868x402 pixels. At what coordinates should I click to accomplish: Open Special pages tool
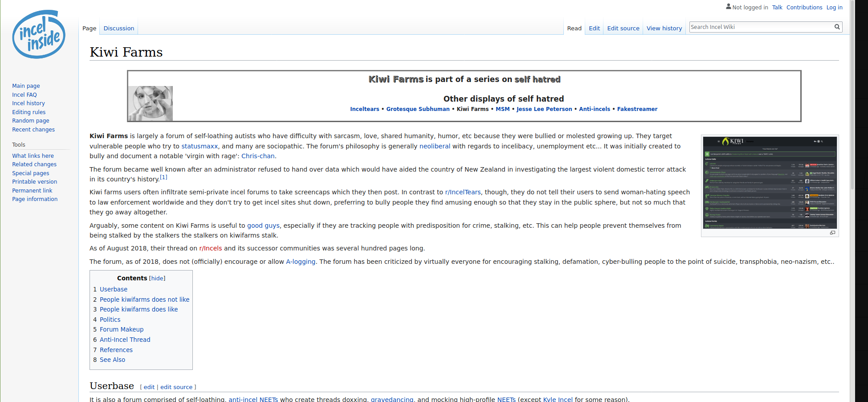click(31, 173)
